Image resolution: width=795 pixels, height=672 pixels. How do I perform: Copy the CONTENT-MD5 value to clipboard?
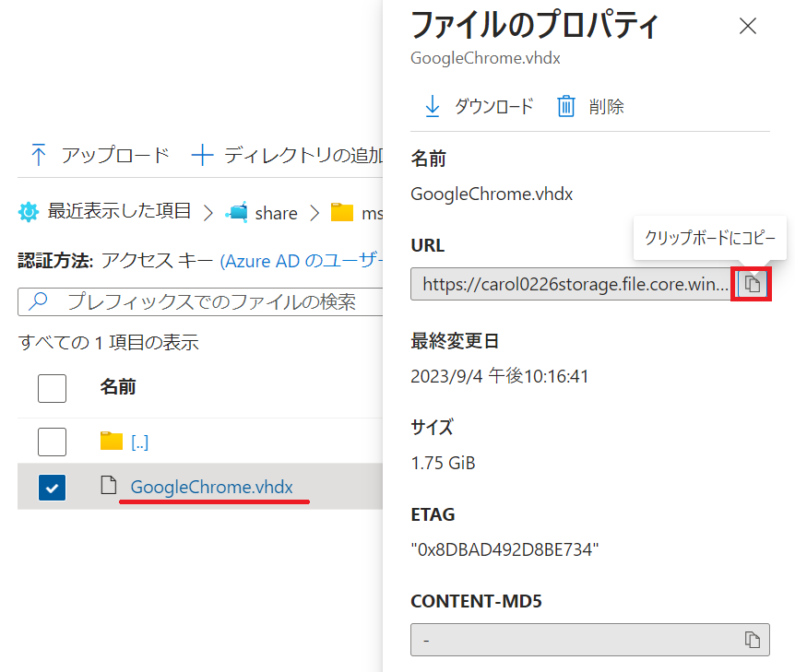[x=752, y=640]
